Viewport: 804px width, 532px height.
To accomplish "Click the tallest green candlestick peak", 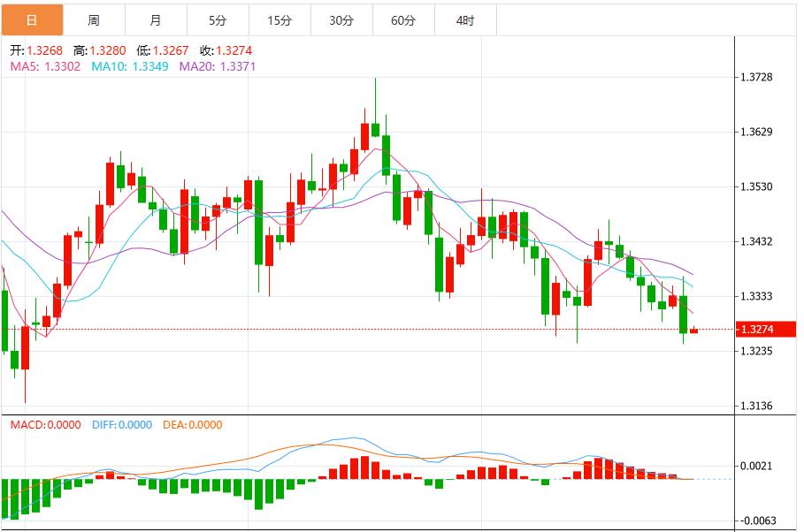I will tap(378, 80).
